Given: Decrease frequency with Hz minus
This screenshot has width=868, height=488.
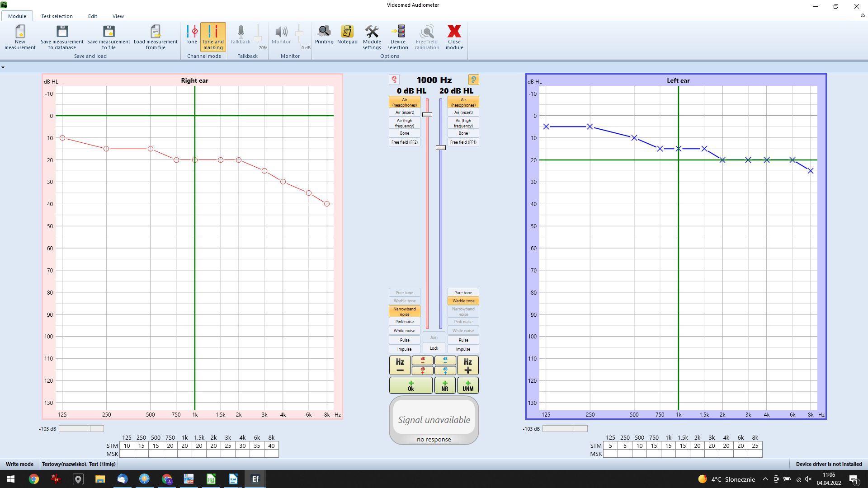Looking at the screenshot, I should coord(400,366).
